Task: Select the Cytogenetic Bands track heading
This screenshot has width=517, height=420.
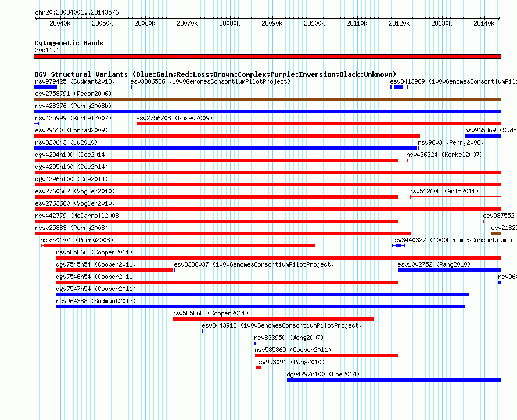Action: pos(69,43)
